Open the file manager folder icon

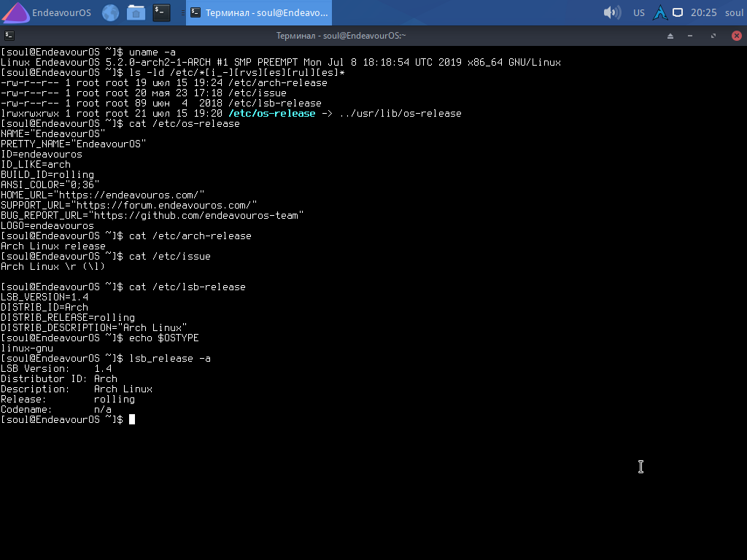pos(136,12)
